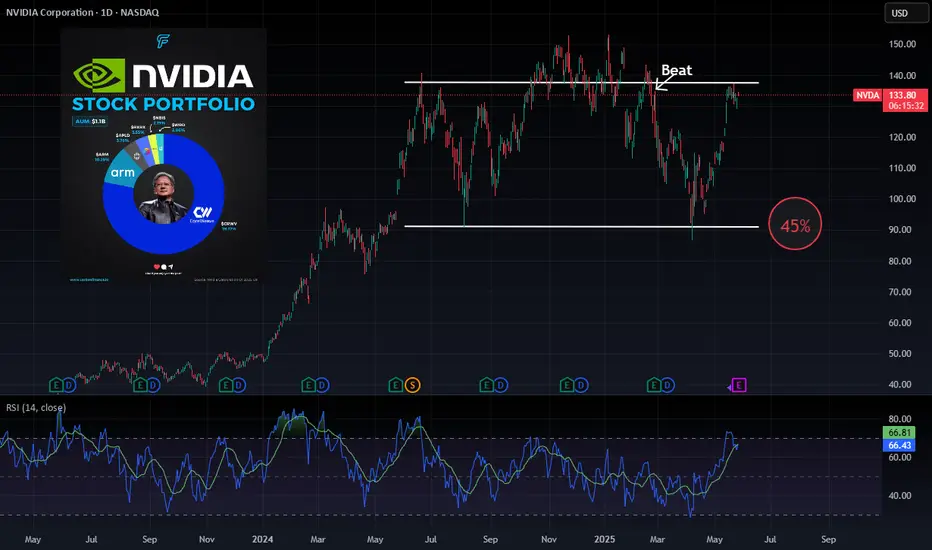Open the orange stock split S marker
Screen dimensions: 932x550
tap(413, 385)
